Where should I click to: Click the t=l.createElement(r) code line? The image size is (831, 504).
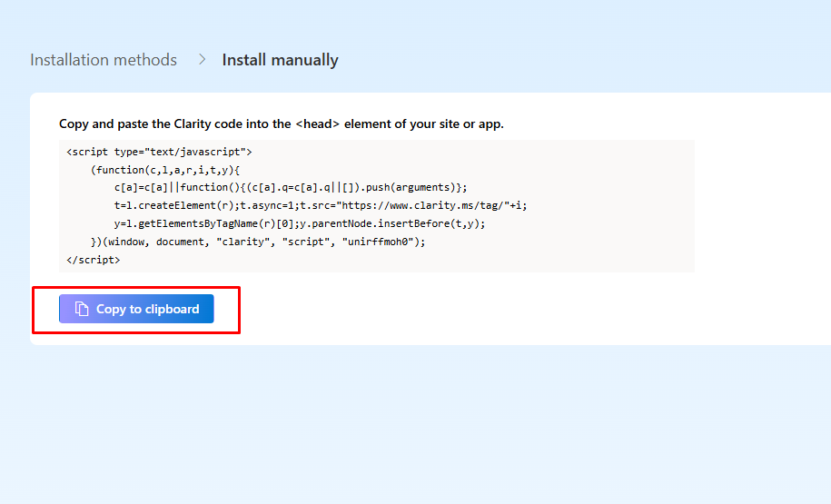[321, 205]
